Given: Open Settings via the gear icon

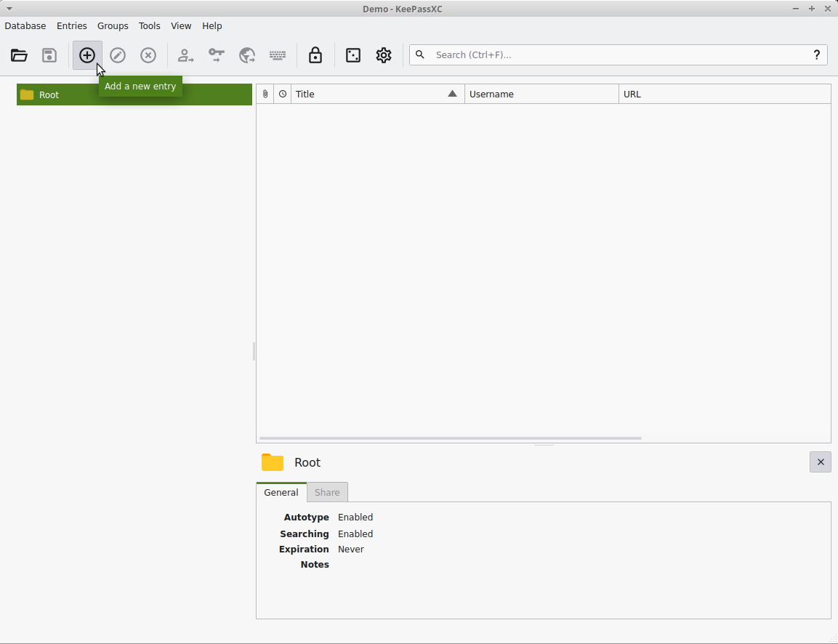Looking at the screenshot, I should (384, 55).
